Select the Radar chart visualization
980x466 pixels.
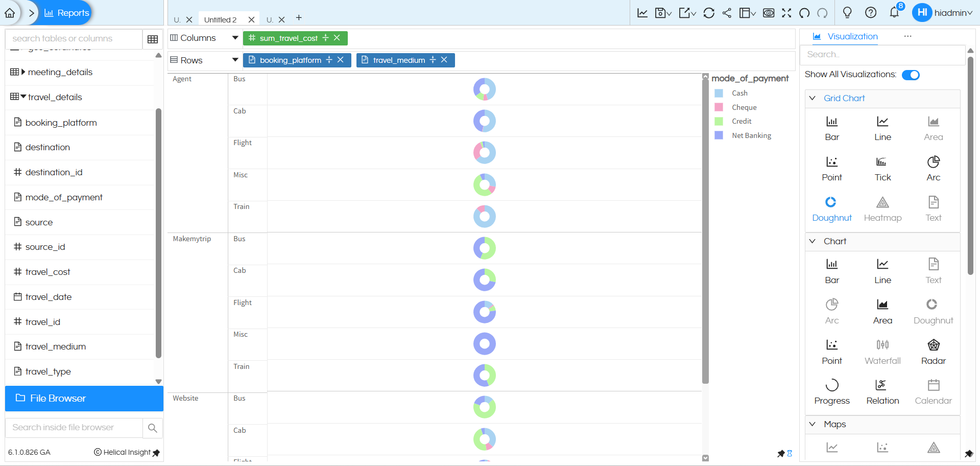pos(933,351)
